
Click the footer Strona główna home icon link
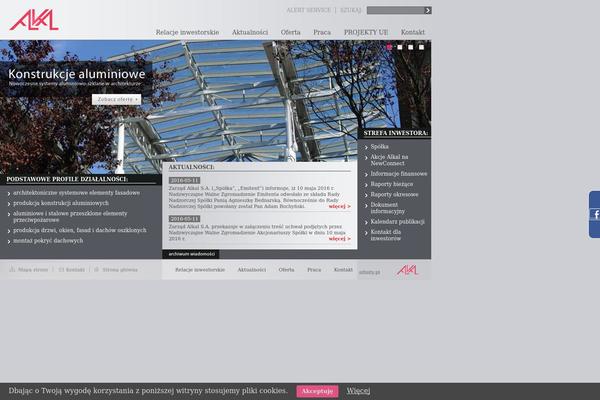(116, 270)
